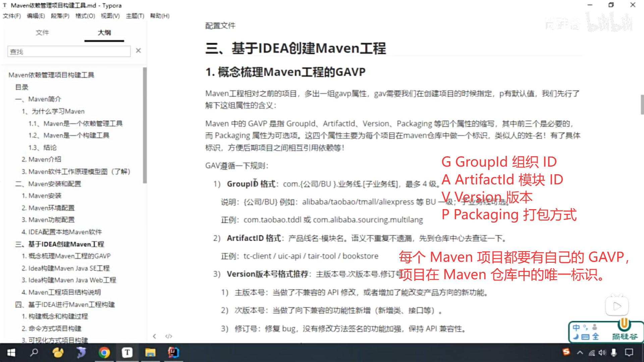
Task: Open Windows taskbar search icon
Action: tap(34, 352)
